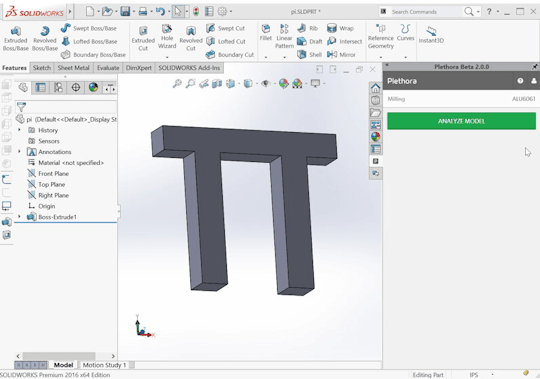Open Appearances icon in task pane

coord(375,137)
